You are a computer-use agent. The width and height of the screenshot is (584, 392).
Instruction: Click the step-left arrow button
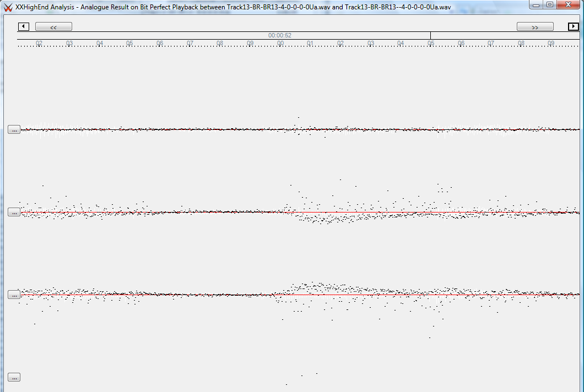[24, 26]
